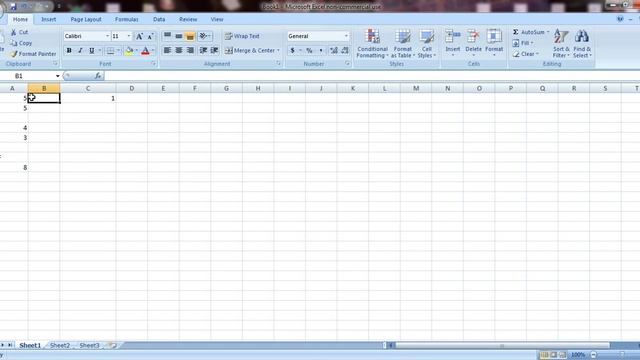Open Conditional Formatting

click(x=372, y=43)
